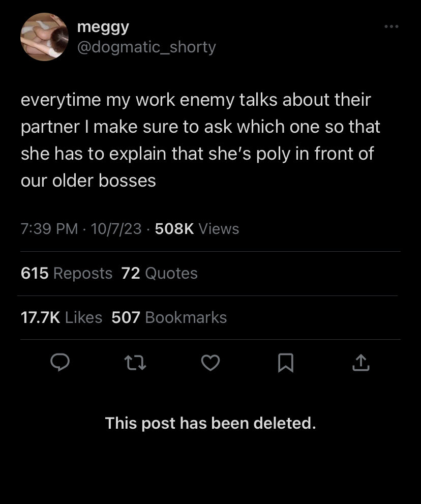Screen dimensions: 421x504
Task: Click the display name meggy
Action: tap(103, 27)
